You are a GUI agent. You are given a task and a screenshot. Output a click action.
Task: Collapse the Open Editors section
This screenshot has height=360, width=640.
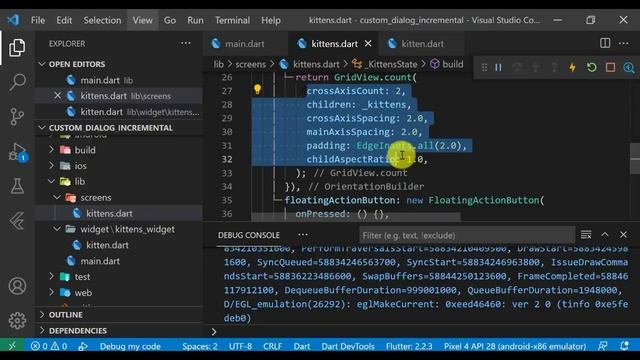pos(77,64)
